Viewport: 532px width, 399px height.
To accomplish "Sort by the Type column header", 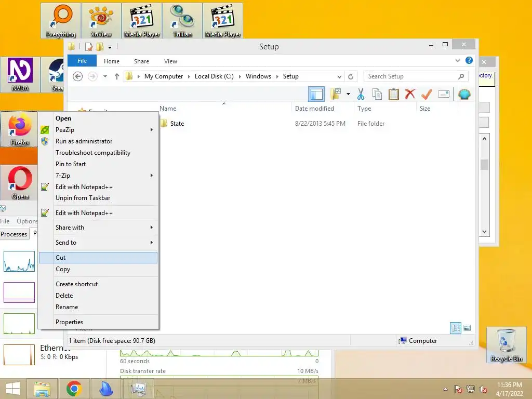I will click(x=385, y=108).
